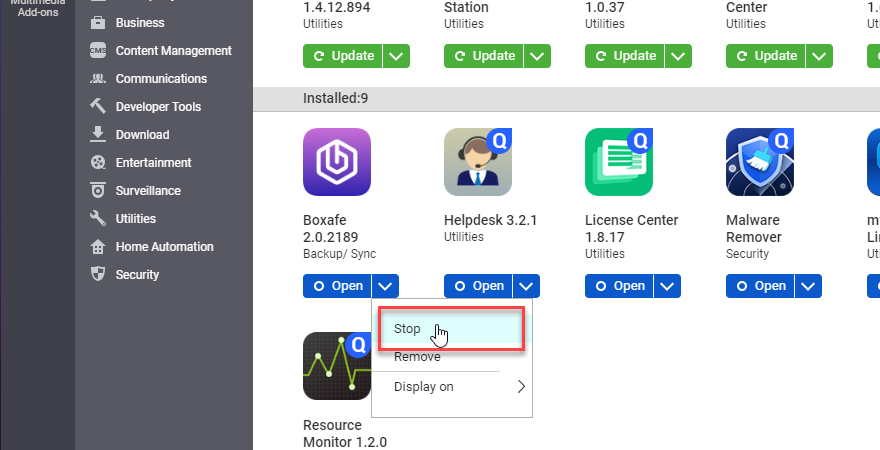Click the Developer Tools hammer icon in sidebar

click(x=98, y=107)
